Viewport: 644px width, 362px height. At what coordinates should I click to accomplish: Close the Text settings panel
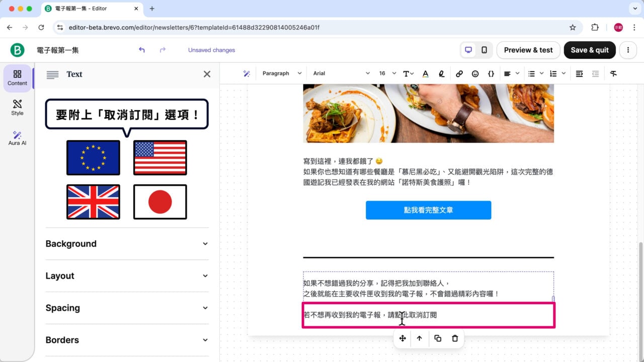coord(206,74)
